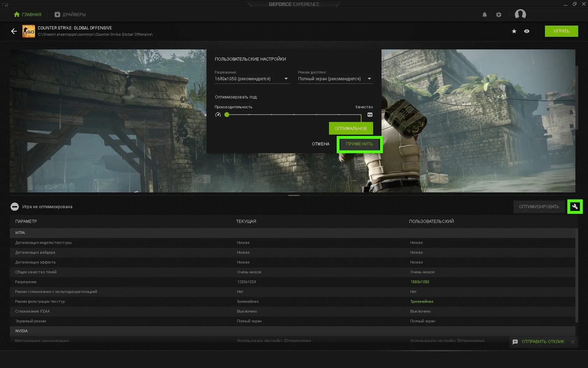Click the Пользовательский column header

[x=431, y=222]
